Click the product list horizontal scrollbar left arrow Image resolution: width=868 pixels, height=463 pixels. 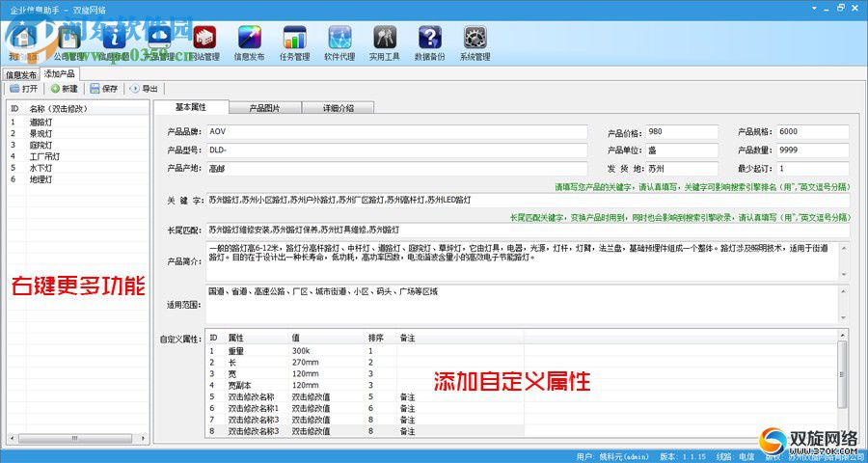[13, 438]
